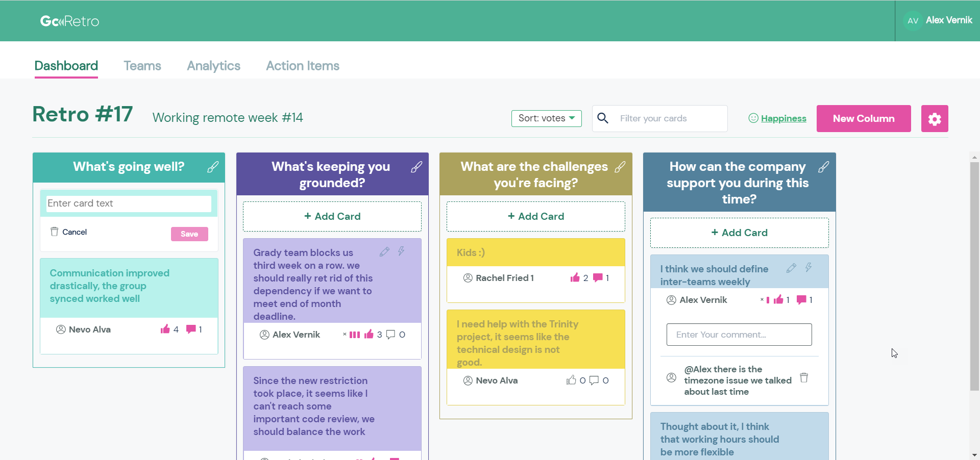The width and height of the screenshot is (980, 460).
Task: Open comments on Kids card
Action: click(x=598, y=278)
